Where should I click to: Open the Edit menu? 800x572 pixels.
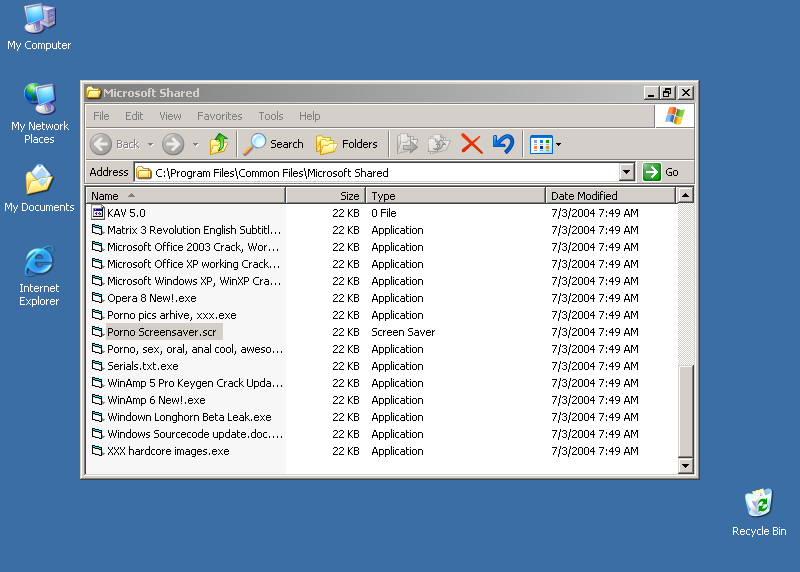pyautogui.click(x=134, y=116)
